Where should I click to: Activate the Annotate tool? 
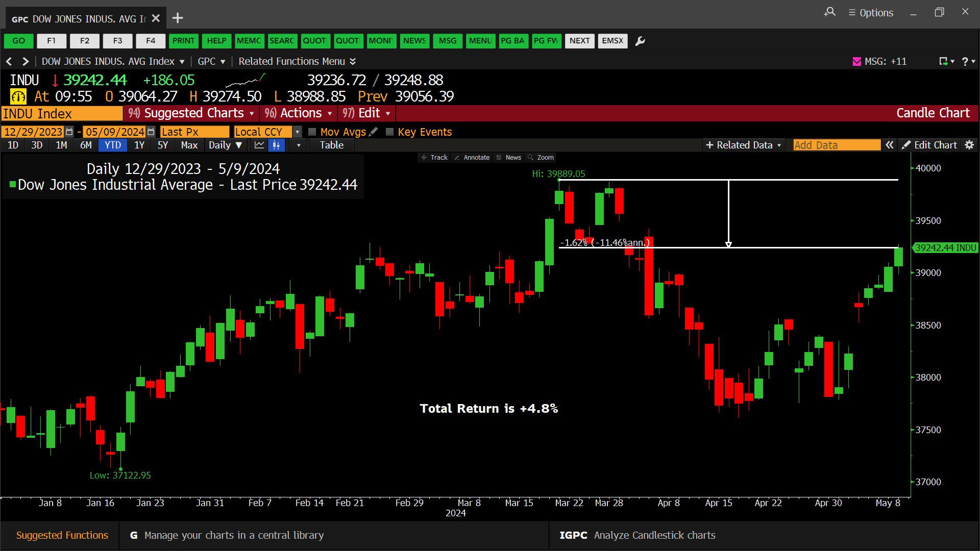coord(472,158)
